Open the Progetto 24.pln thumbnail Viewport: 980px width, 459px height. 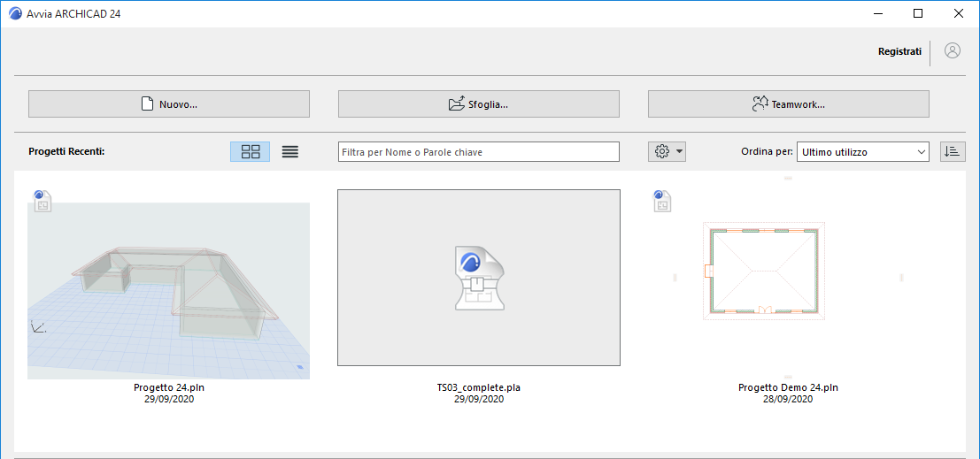click(169, 291)
